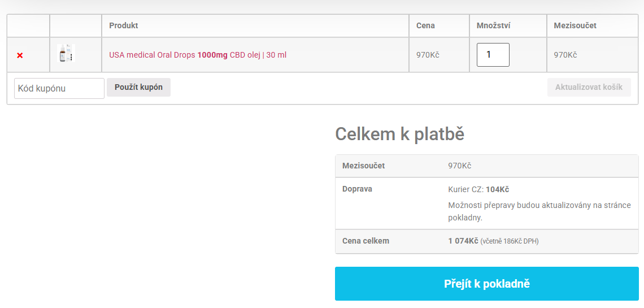Image resolution: width=644 pixels, height=308 pixels.
Task: Click the Doprava row label
Action: coord(357,189)
